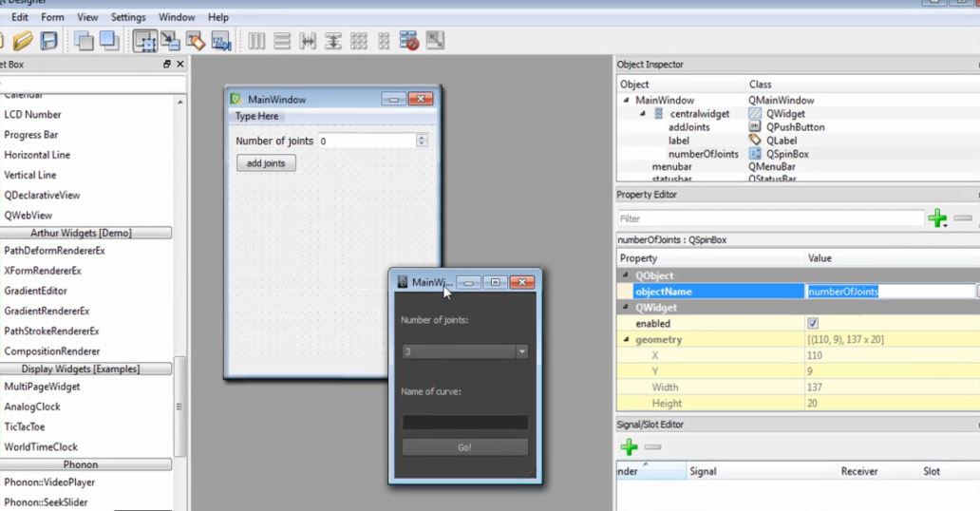Collapse the MainWindow tree node
Viewport: 980px width, 511px height.
click(x=626, y=100)
